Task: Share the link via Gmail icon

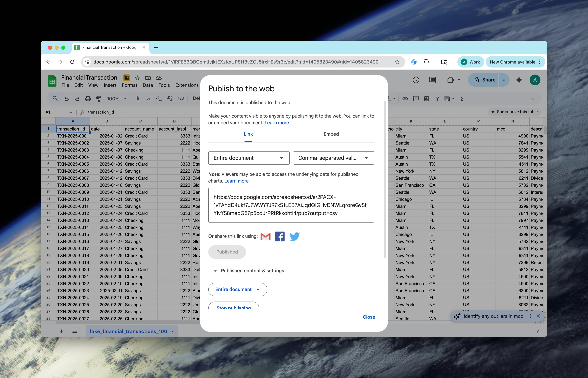Action: coord(265,236)
